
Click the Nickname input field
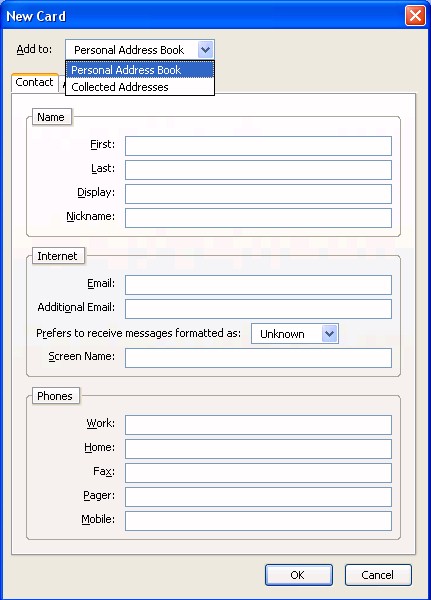coord(258,218)
